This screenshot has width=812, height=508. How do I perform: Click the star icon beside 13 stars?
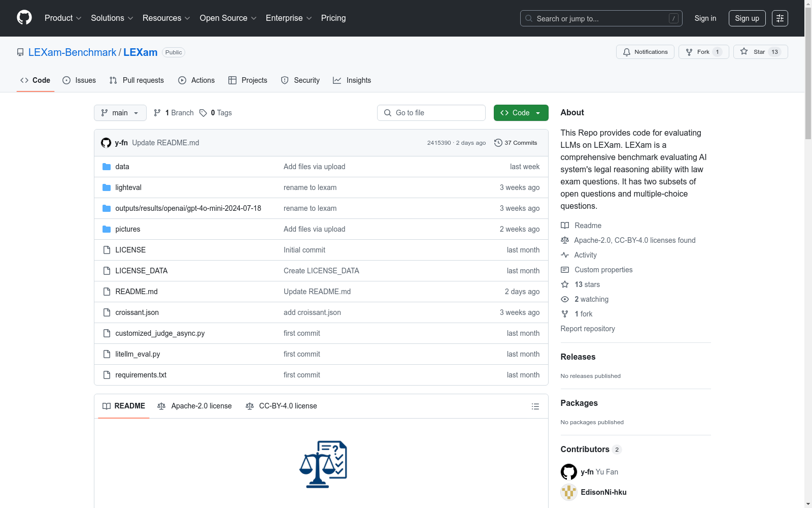(x=565, y=284)
